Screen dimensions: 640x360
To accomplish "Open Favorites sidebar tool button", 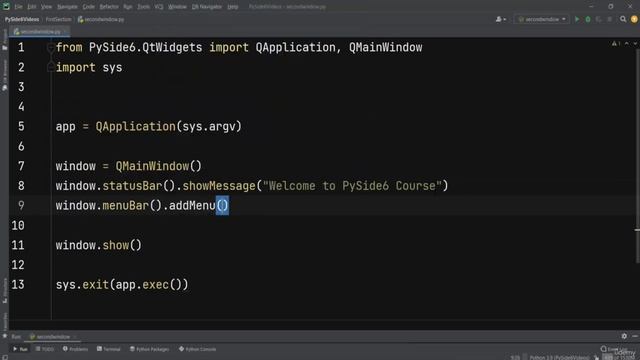I will coord(4,325).
